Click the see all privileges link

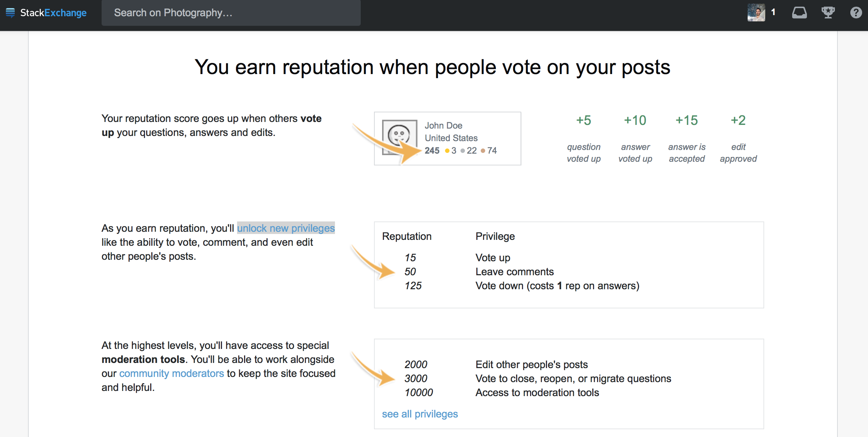click(x=420, y=414)
